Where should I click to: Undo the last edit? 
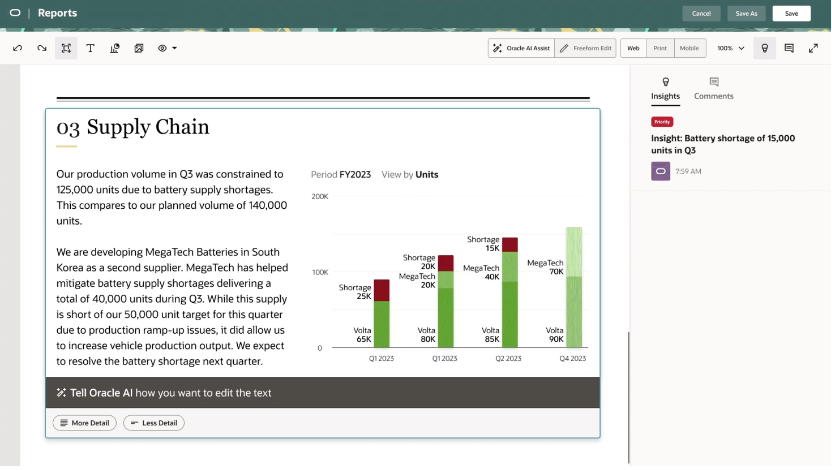18,48
